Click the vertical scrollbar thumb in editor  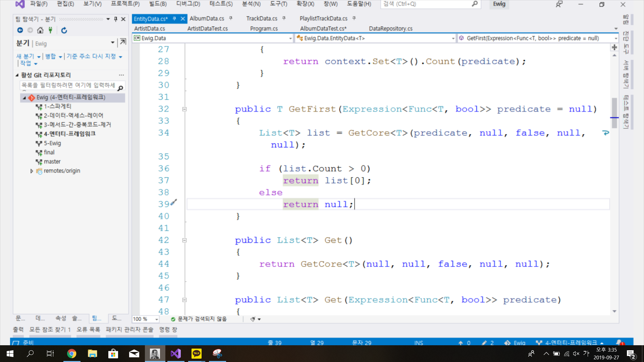point(614,112)
